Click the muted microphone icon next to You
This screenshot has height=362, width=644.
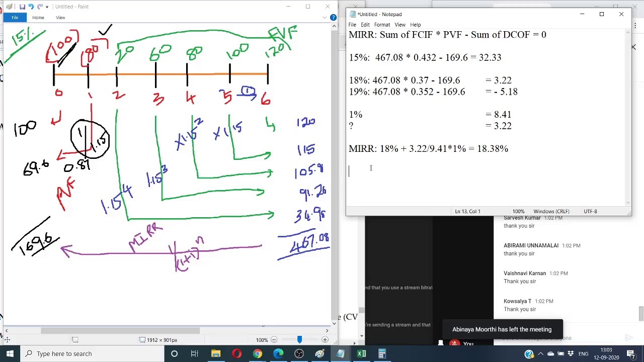click(455, 344)
